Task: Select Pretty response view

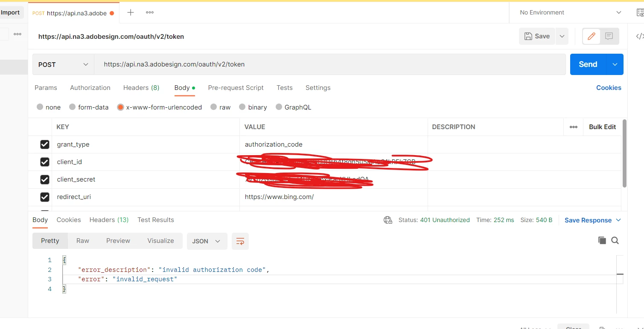Action: point(50,241)
